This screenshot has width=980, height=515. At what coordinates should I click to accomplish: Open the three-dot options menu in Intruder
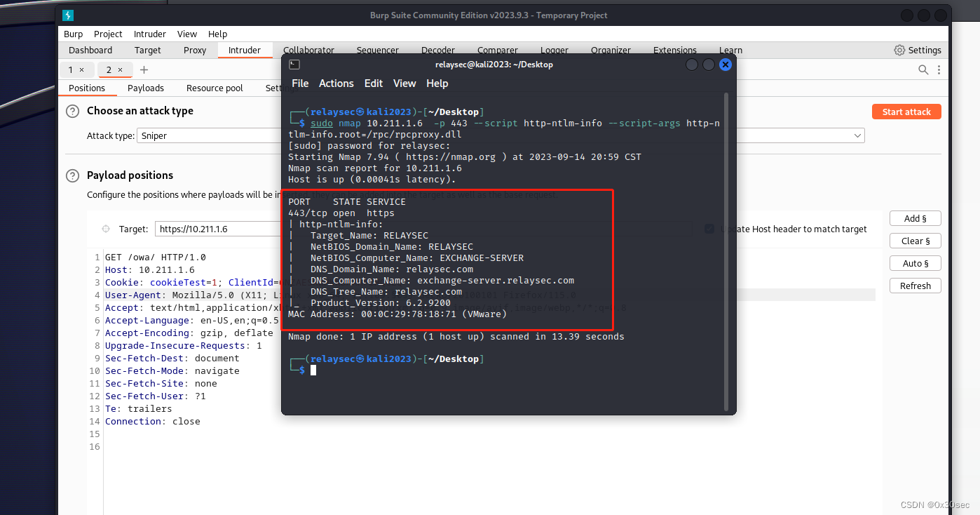[x=939, y=69]
